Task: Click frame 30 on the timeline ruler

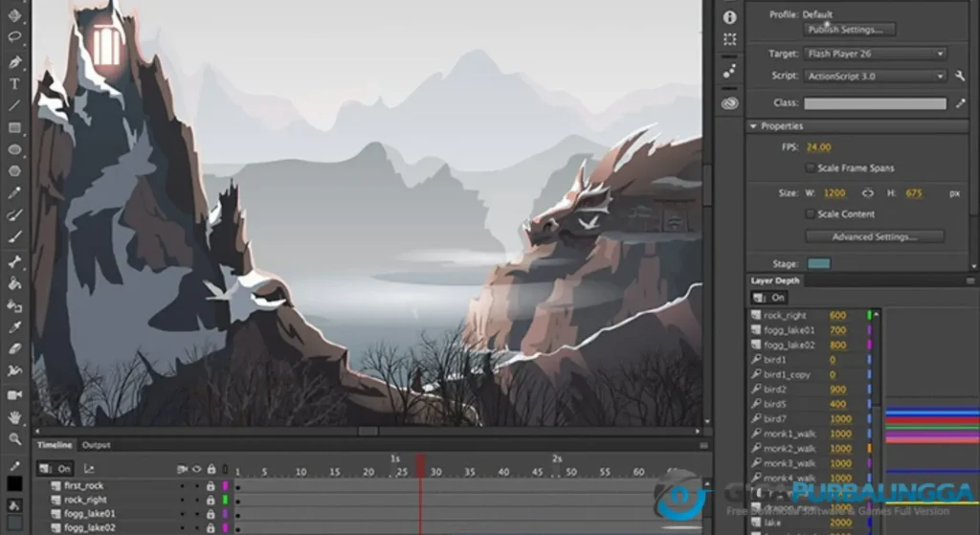Action: coord(436,472)
